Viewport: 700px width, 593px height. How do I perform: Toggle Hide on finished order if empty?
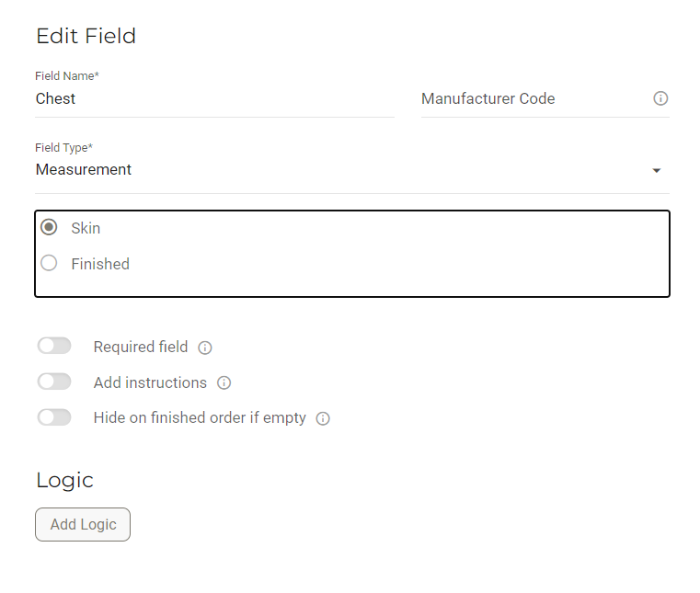[x=54, y=417]
